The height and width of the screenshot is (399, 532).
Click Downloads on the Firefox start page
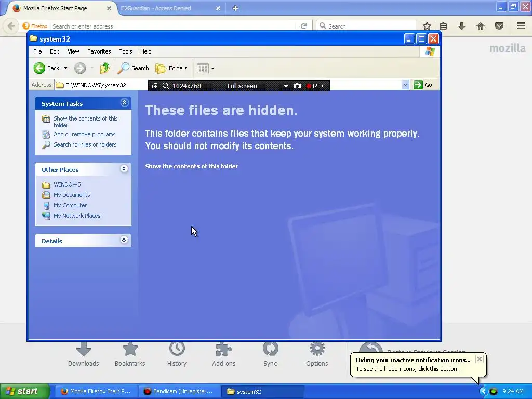coord(84,354)
